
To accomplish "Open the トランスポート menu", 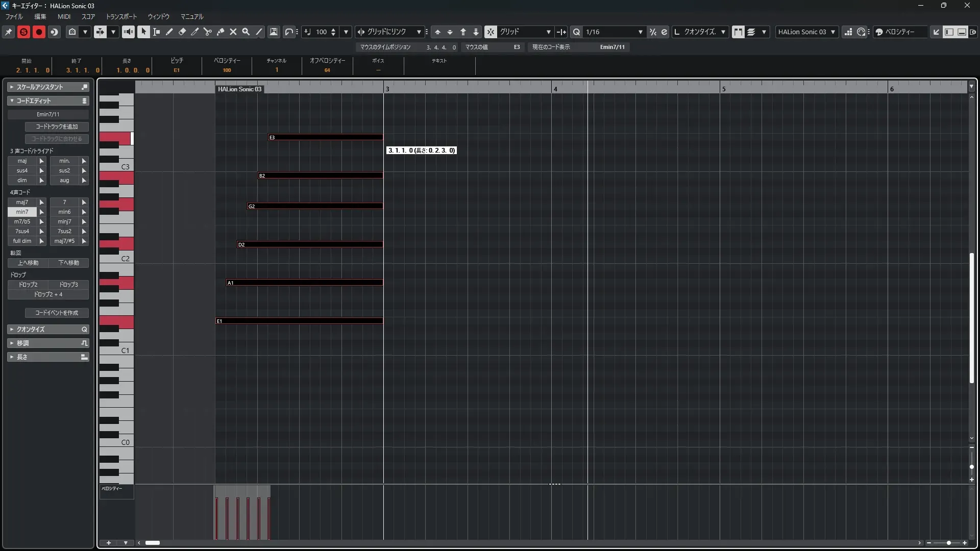I will pos(121,16).
